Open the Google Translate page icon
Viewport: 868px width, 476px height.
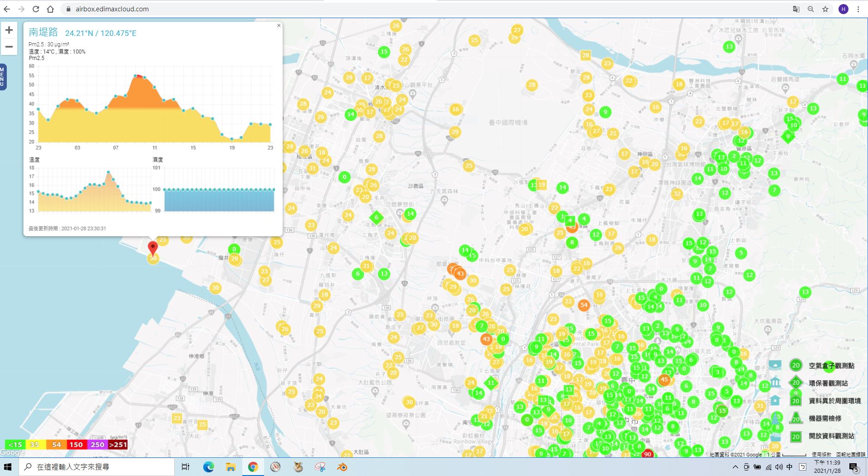796,9
